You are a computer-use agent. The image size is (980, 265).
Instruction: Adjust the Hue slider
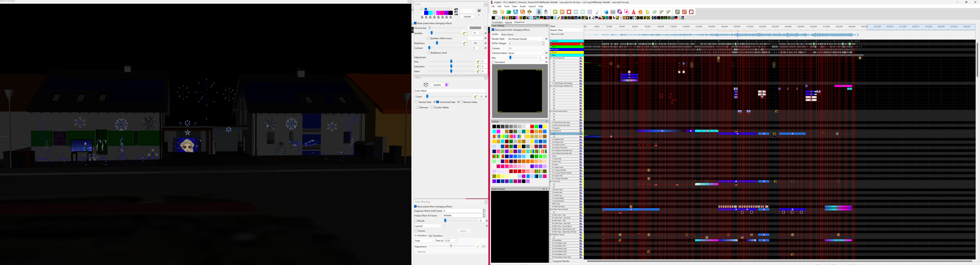tap(451, 62)
